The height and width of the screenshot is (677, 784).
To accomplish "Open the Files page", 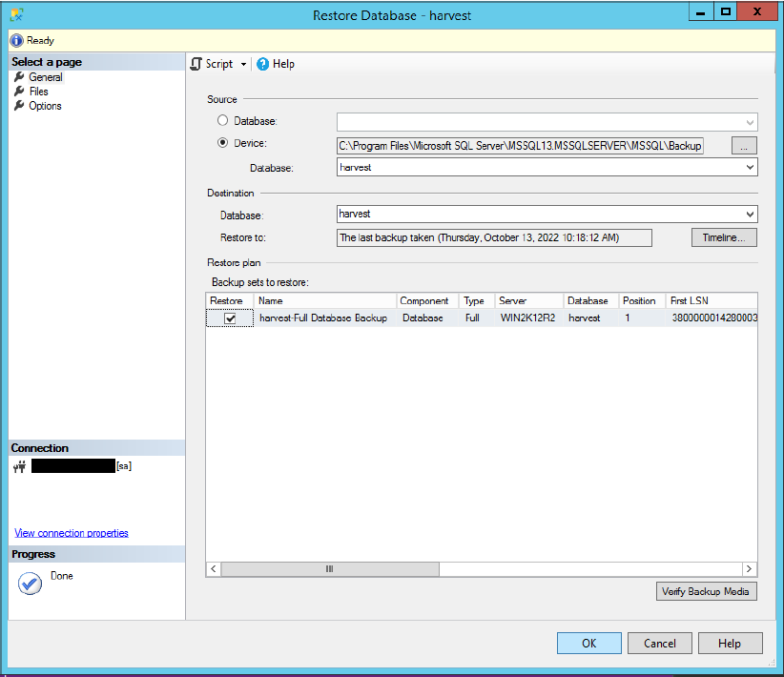I will (x=38, y=92).
